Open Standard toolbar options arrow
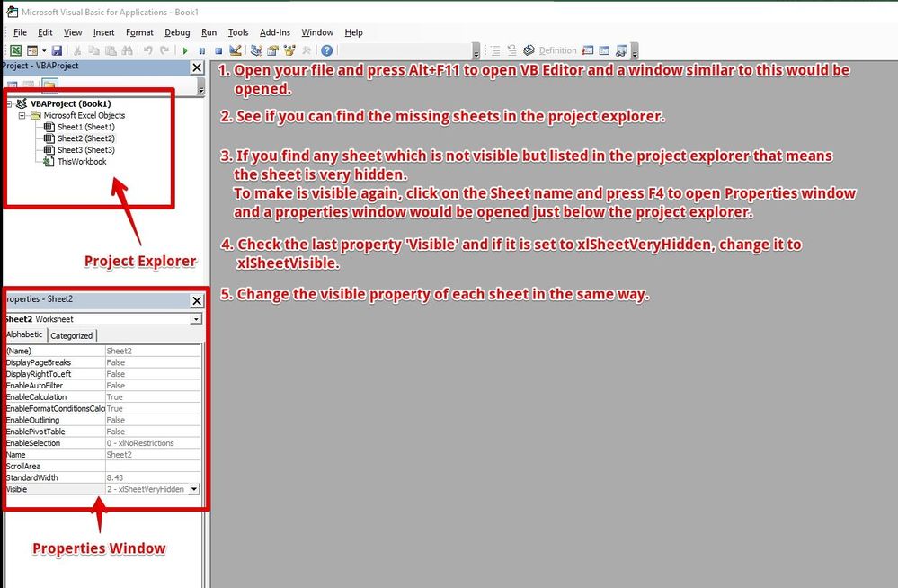The image size is (898, 588). pyautogui.click(x=476, y=52)
